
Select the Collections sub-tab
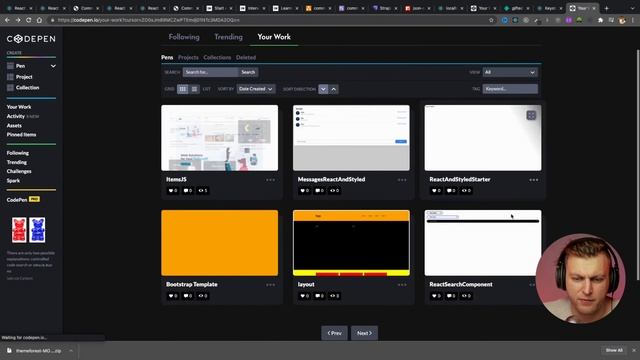(217, 58)
